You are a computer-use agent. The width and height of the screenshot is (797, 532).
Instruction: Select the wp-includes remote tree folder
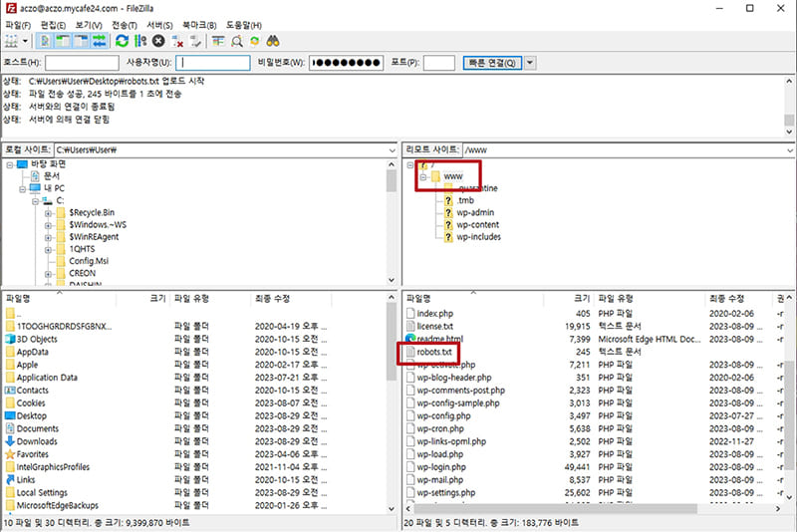click(x=478, y=237)
